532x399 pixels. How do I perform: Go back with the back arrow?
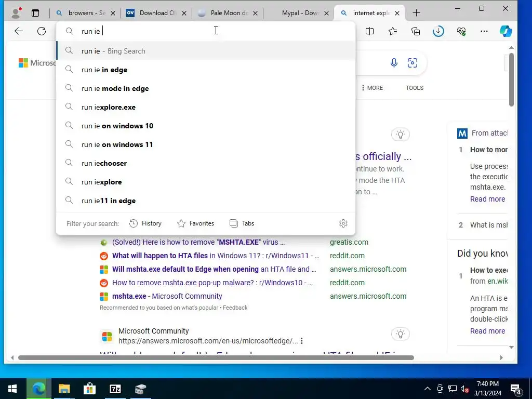[x=19, y=31]
